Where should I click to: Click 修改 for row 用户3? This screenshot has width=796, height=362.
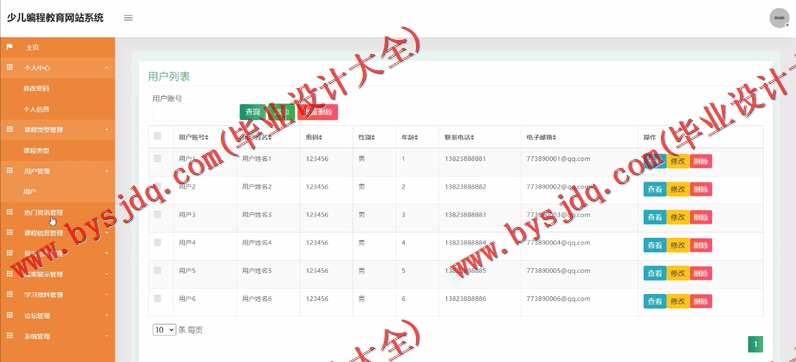click(x=678, y=217)
